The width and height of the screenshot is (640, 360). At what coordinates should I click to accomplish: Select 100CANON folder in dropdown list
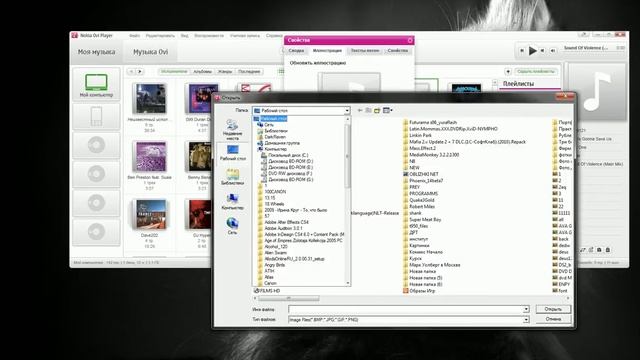pyautogui.click(x=272, y=191)
